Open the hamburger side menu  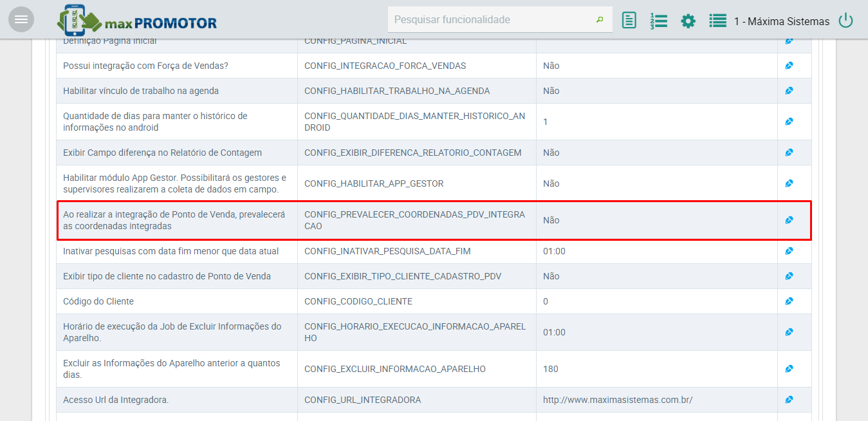tap(21, 19)
